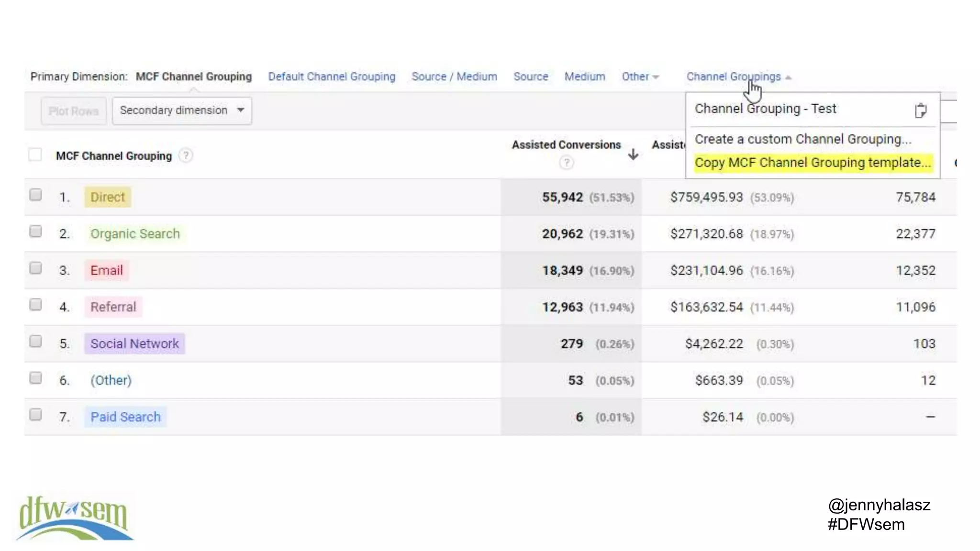The height and width of the screenshot is (551, 980).
Task: Toggle the select-all checkbox in table header
Action: coord(35,154)
